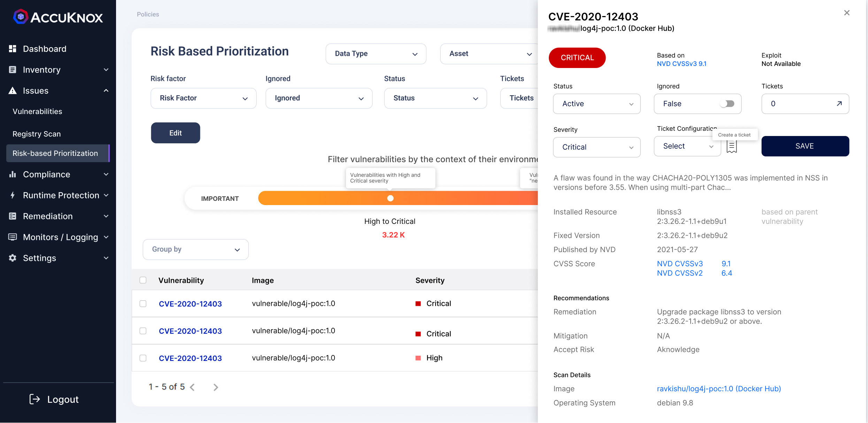Click the Create a ticket icon
Viewport: 868px width, 423px height.
(x=732, y=146)
